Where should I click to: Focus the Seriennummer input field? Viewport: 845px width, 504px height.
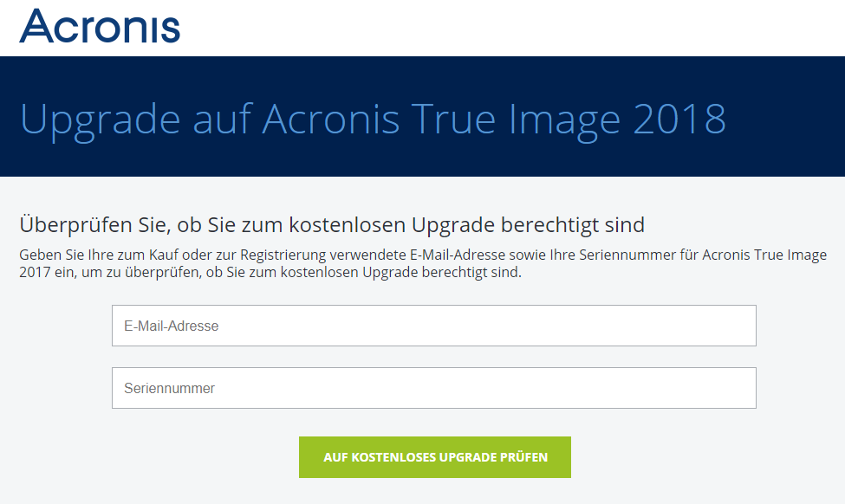(x=434, y=388)
